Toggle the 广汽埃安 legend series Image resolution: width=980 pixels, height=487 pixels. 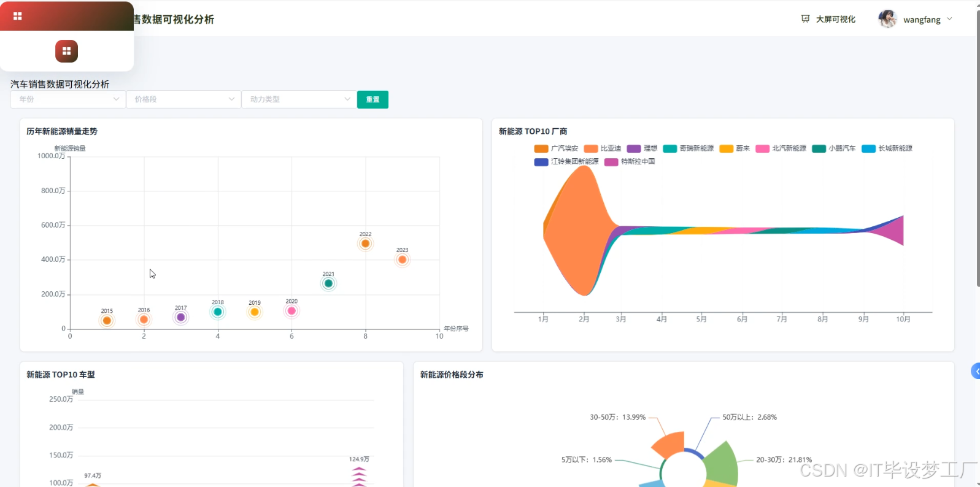tap(556, 148)
